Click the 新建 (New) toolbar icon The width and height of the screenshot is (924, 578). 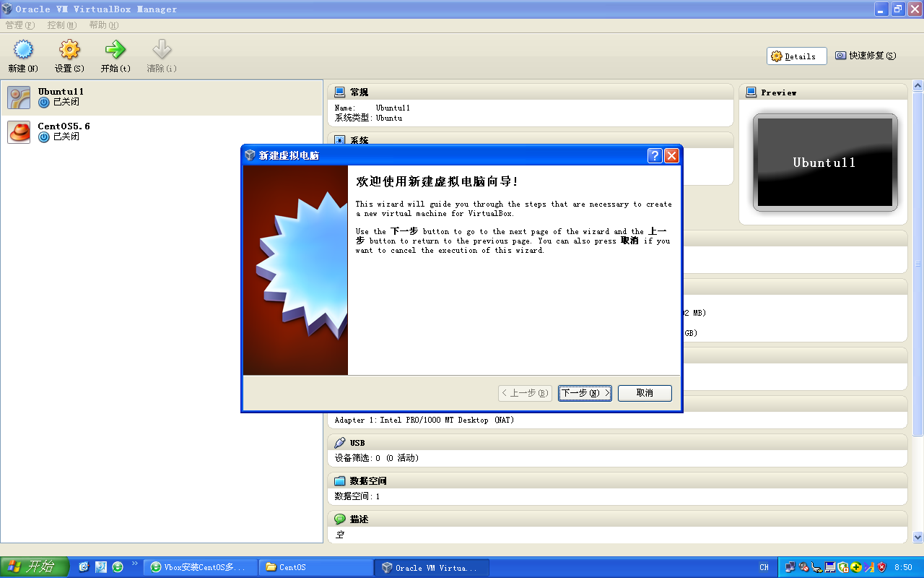(x=23, y=50)
